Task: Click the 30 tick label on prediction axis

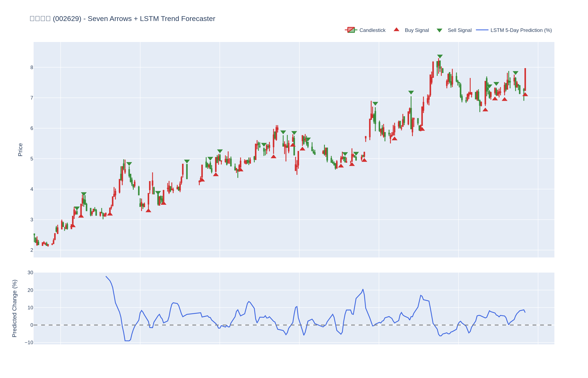Action: click(x=30, y=273)
